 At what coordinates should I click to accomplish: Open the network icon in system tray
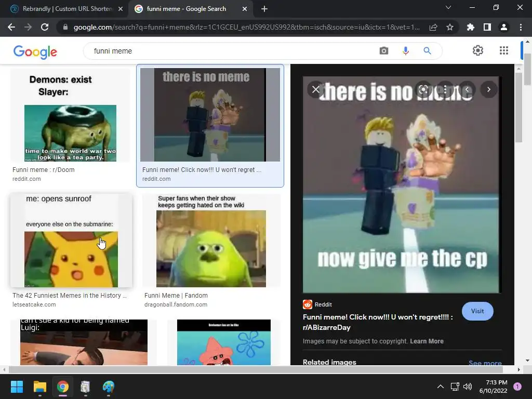coord(455,387)
